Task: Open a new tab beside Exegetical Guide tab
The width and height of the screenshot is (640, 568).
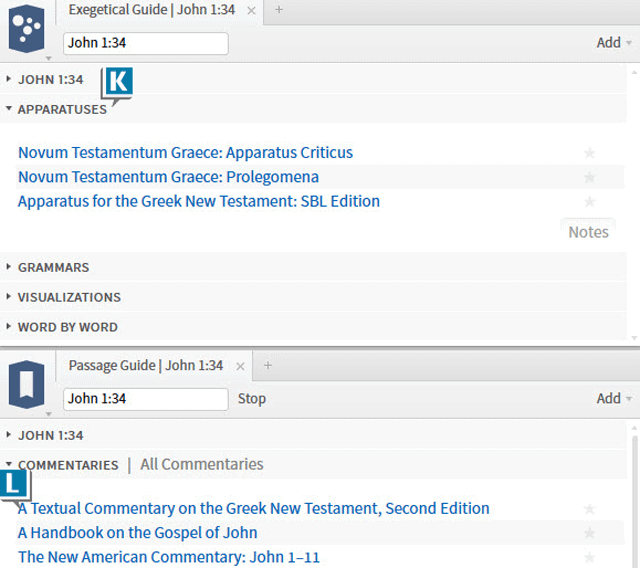Action: [279, 9]
